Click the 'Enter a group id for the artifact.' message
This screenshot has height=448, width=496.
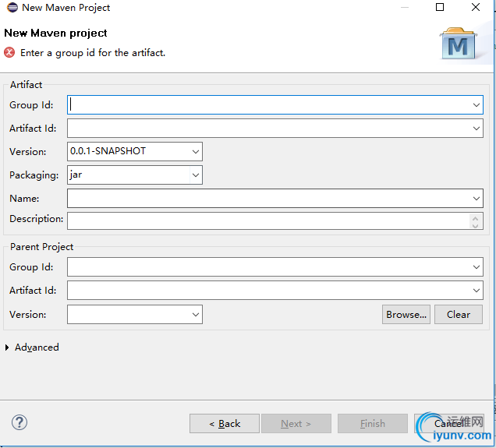(x=93, y=53)
